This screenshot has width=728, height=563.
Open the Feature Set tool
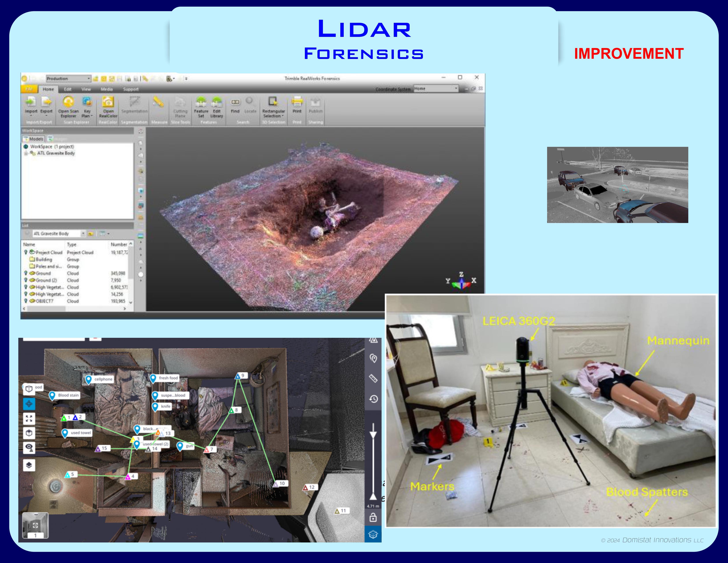pos(201,102)
